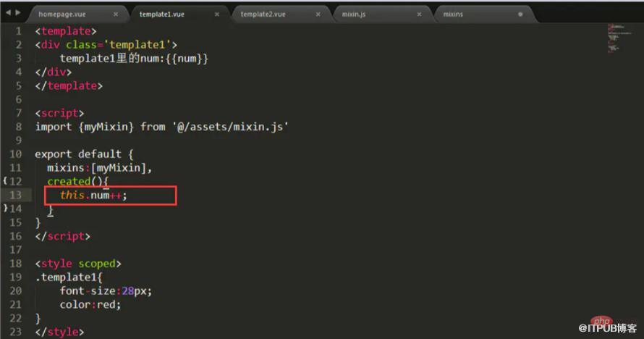Close the homepage.vue tab
Viewport: 644px width, 339px height.
116,14
